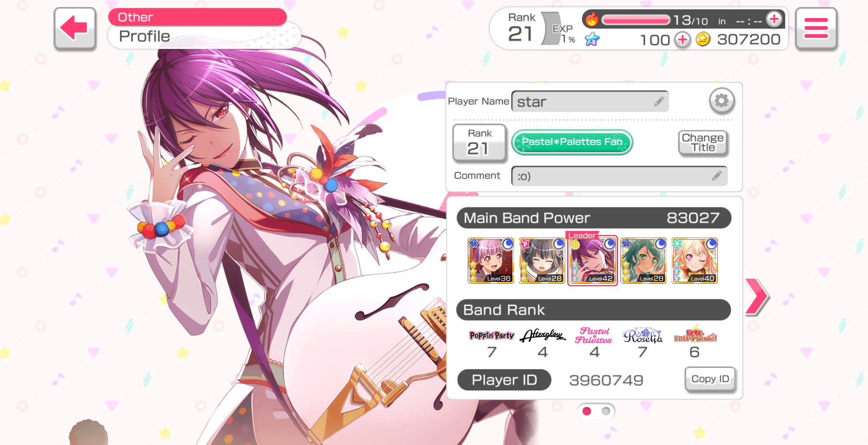Click the Player Name field 'star'
868x445 pixels.
click(590, 101)
